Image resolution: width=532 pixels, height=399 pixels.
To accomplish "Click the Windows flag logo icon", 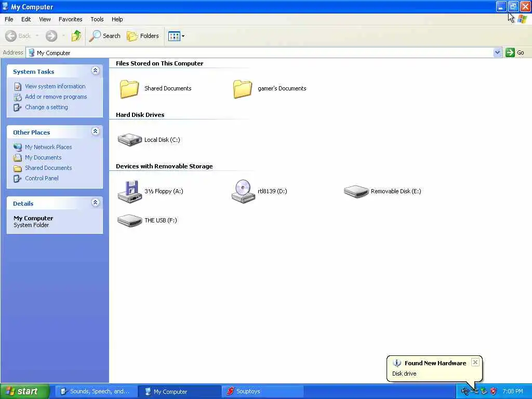I will [523, 19].
